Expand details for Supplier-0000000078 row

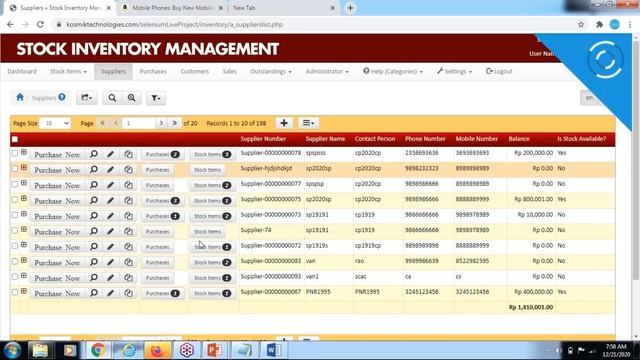coord(24,152)
